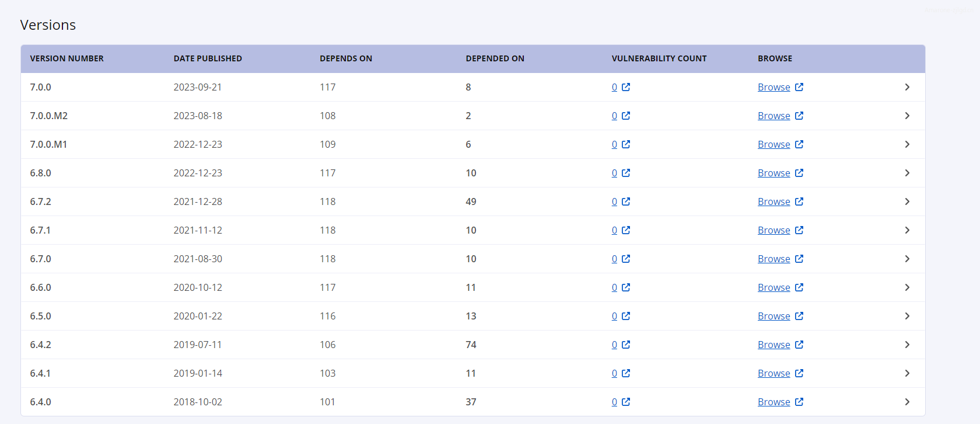Open the Browse link for version 6.7.2

pyautogui.click(x=774, y=201)
